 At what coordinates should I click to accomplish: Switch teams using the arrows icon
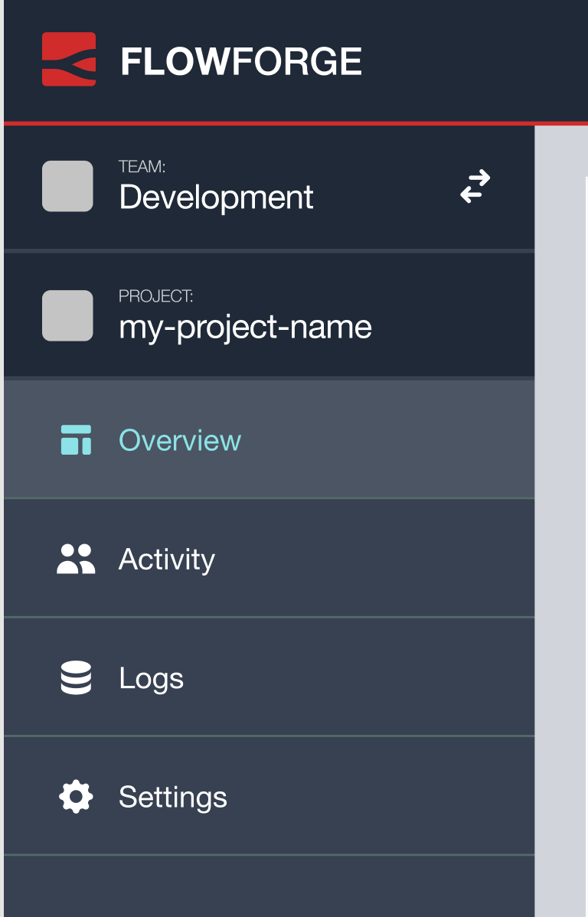pyautogui.click(x=475, y=187)
